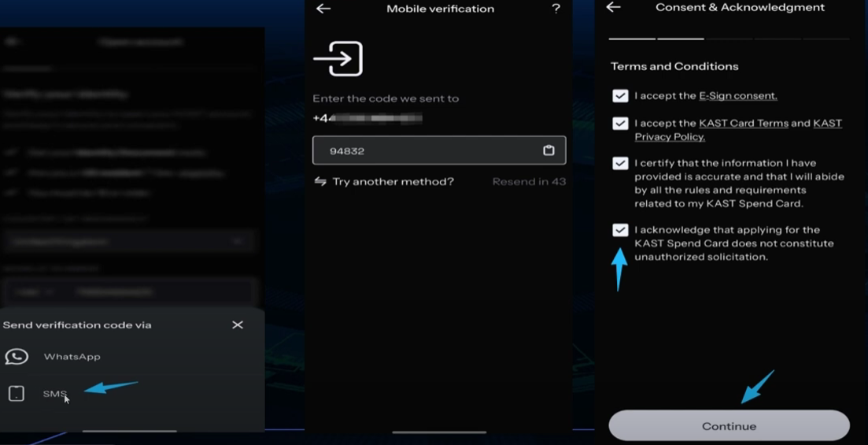
Task: Click the Resend in 43 timer text
Action: 529,182
